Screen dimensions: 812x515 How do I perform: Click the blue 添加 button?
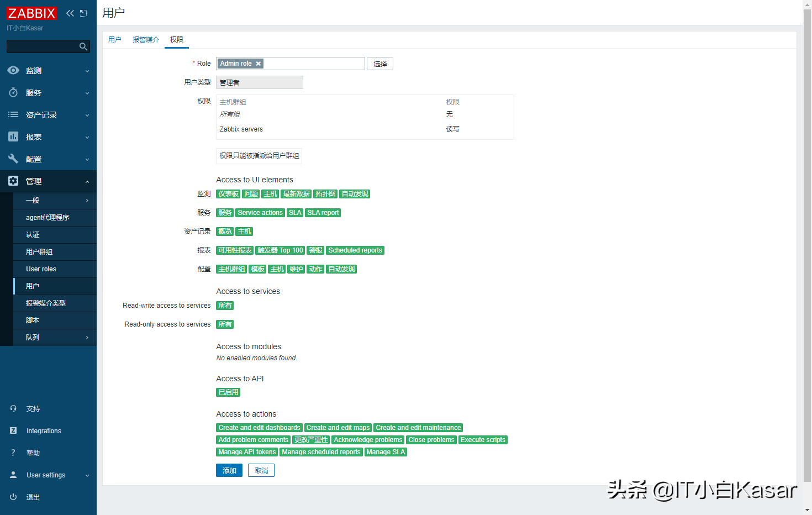coord(229,470)
